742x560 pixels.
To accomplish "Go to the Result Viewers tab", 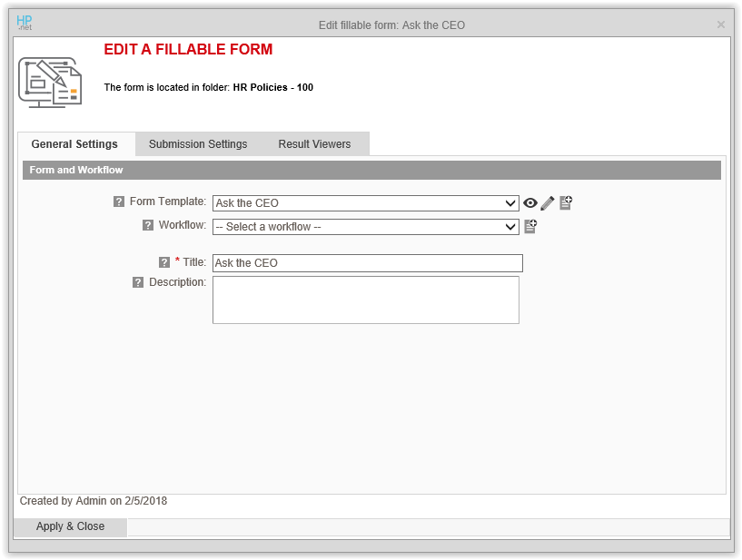I will click(x=314, y=144).
